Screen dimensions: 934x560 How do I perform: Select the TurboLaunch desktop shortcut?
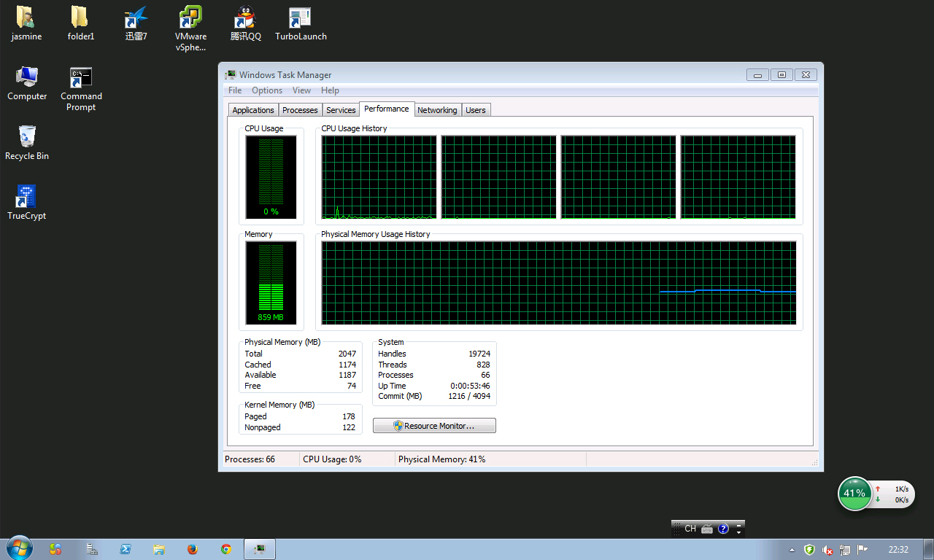pyautogui.click(x=301, y=23)
